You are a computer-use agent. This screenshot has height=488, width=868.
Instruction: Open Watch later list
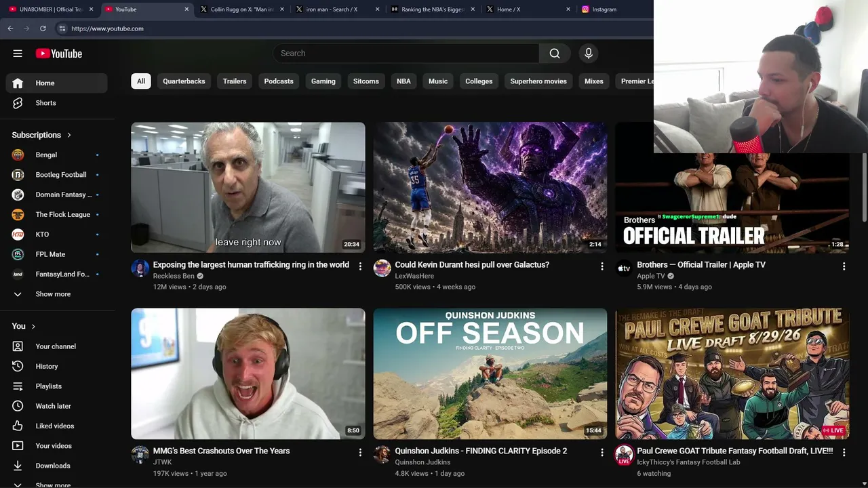click(x=56, y=406)
